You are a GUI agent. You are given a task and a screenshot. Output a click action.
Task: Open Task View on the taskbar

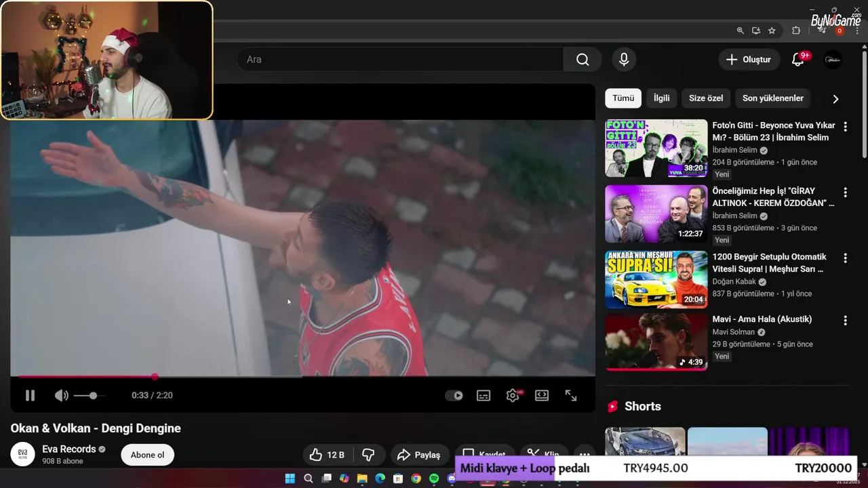click(x=326, y=479)
